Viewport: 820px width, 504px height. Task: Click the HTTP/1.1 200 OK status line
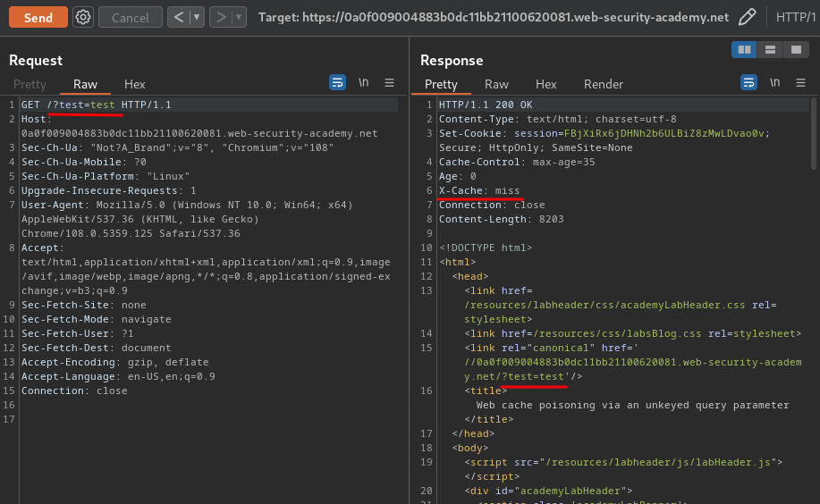point(486,105)
